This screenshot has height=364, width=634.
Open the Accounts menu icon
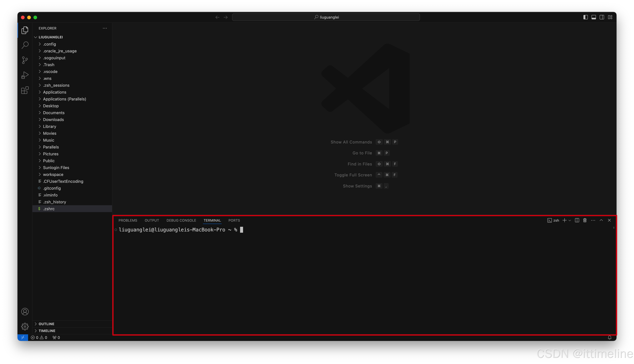(x=25, y=311)
